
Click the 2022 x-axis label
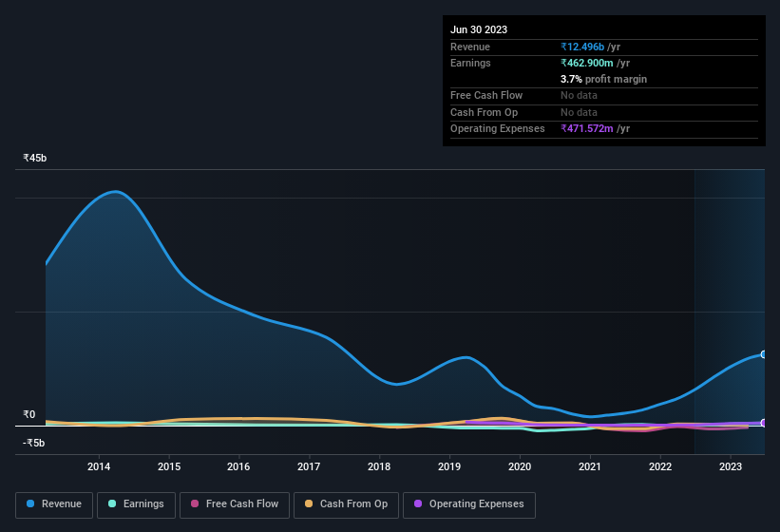point(660,466)
